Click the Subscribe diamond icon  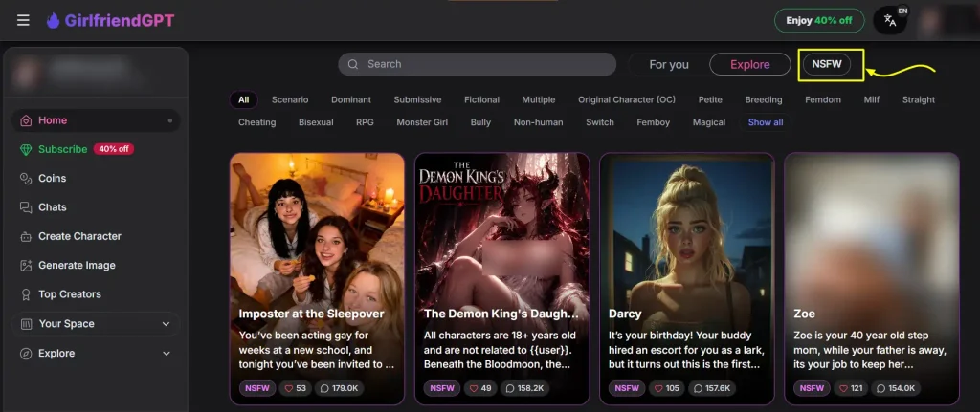tap(26, 149)
